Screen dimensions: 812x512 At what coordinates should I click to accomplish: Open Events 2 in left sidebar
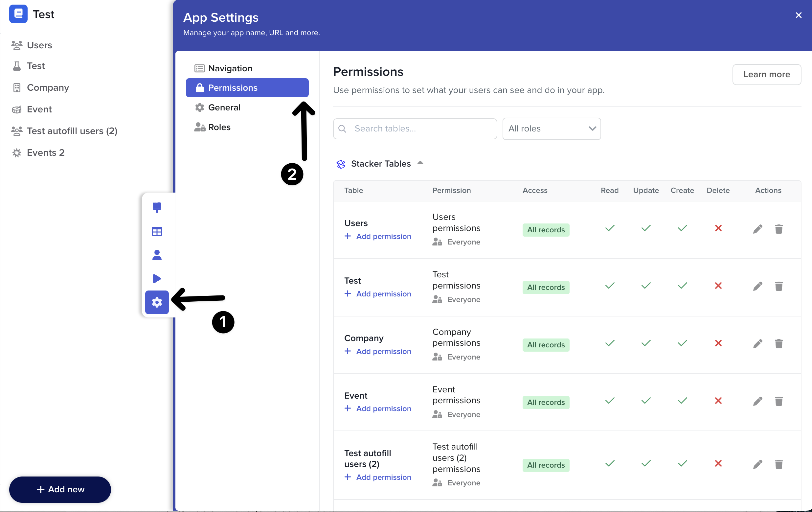(x=46, y=153)
